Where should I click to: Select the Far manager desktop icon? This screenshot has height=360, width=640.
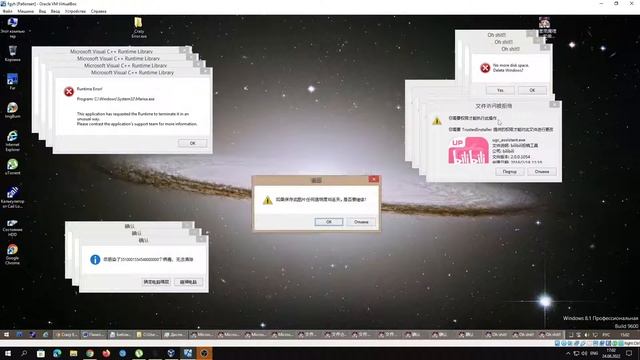pyautogui.click(x=13, y=82)
